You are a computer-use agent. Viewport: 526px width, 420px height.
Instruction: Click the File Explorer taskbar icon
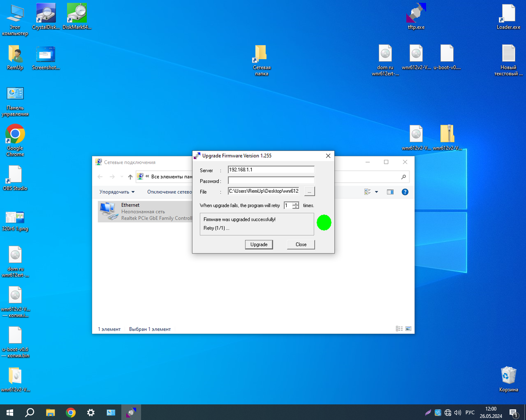coord(50,413)
